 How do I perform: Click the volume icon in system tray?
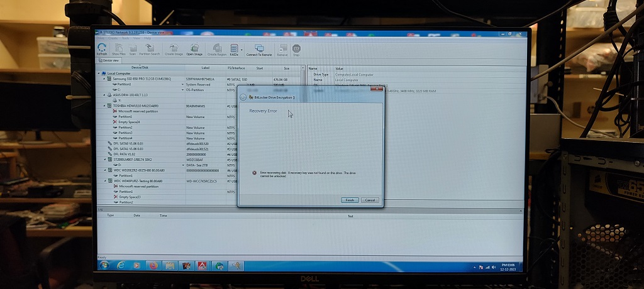click(x=493, y=267)
